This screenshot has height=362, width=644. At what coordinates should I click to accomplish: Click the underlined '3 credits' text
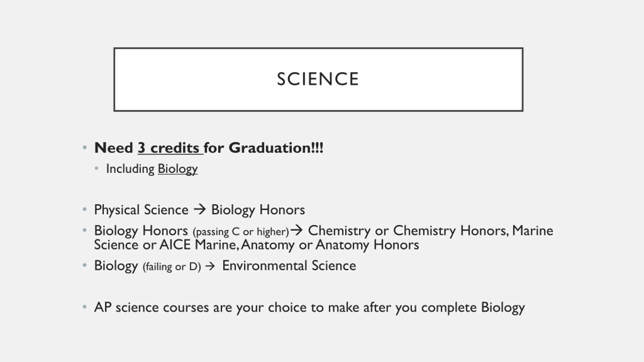coord(170,148)
